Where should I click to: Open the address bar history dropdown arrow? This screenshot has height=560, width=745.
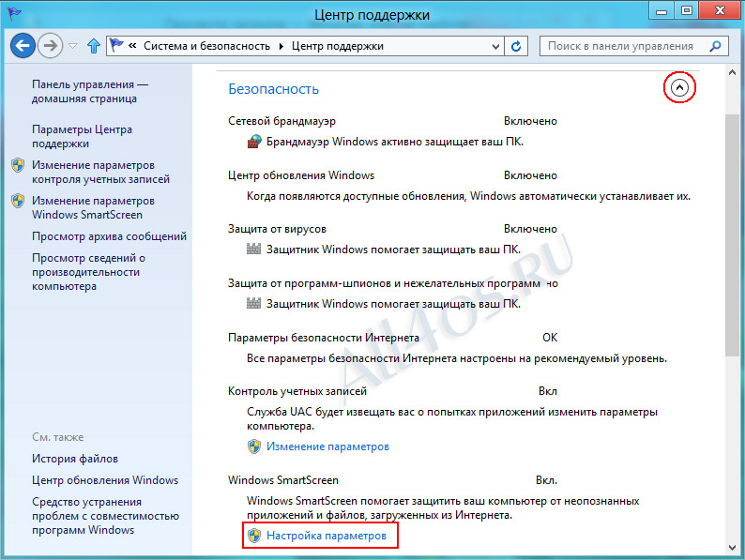pos(495,47)
